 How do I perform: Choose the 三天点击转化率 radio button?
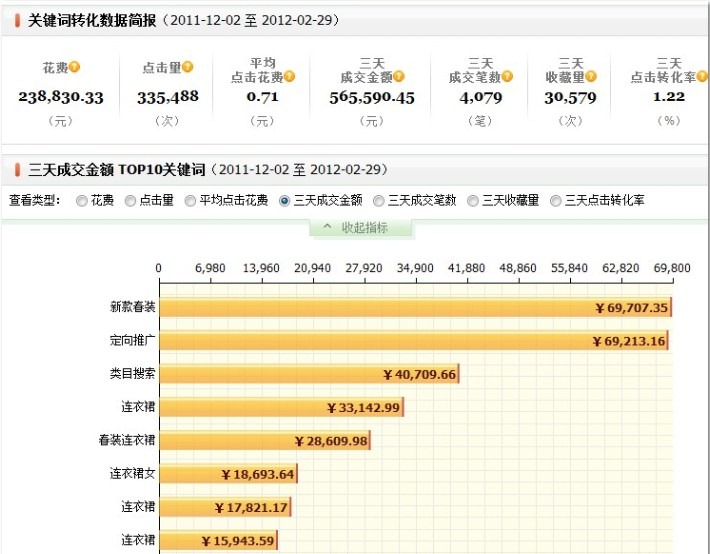[x=556, y=201]
